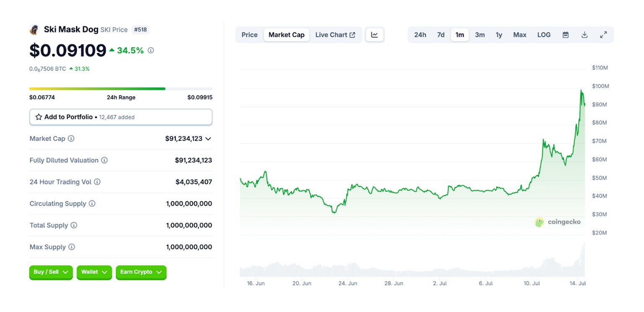
Task: Select the 1m time range
Action: point(460,35)
